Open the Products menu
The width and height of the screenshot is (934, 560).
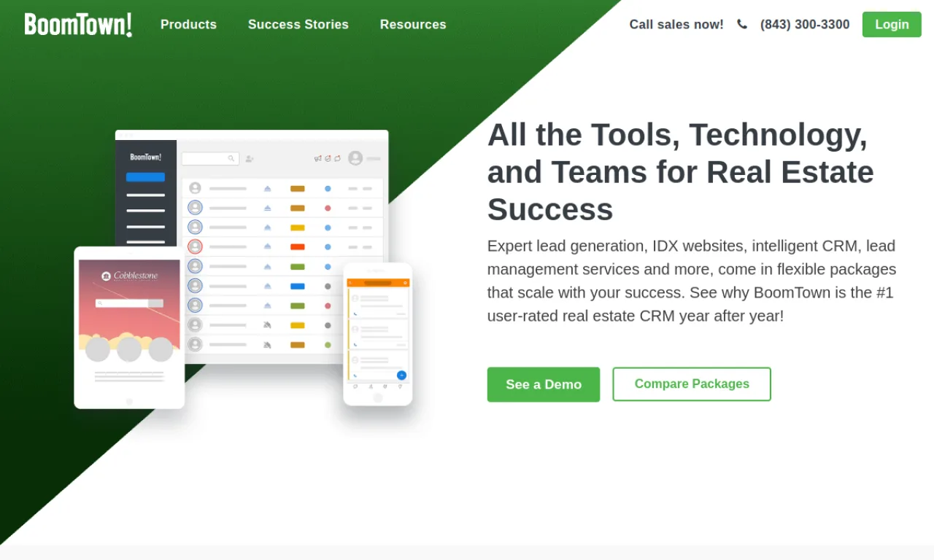188,24
